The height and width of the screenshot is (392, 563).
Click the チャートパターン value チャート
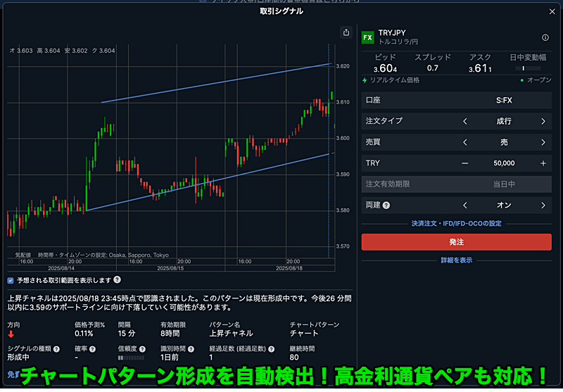304,334
